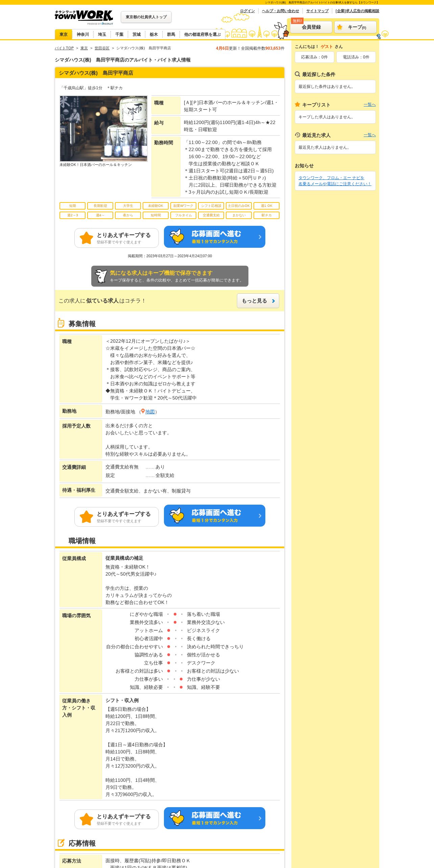The width and height of the screenshot is (434, 868).
Task: Click もっと見る for similar jobs
Action: tap(258, 301)
